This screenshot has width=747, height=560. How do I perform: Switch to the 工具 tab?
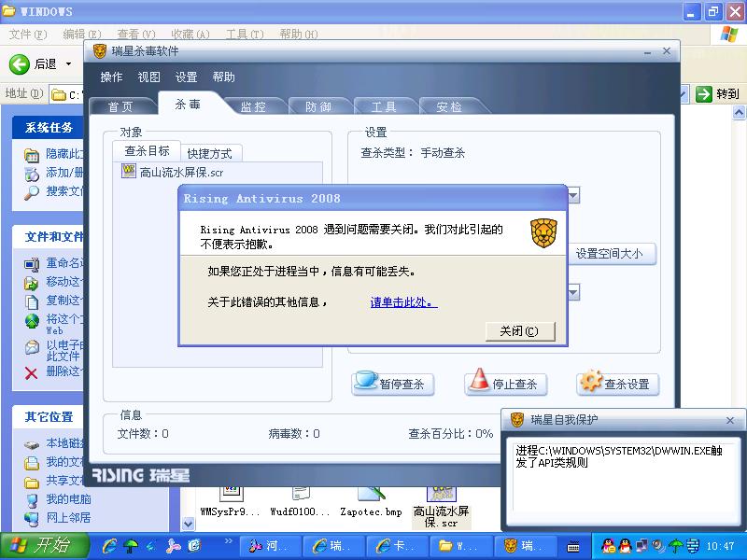coord(384,106)
